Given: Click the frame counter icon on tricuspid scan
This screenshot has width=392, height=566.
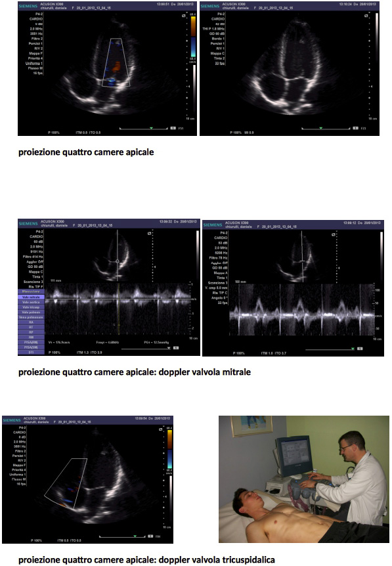Looking at the screenshot, I should pyautogui.click(x=150, y=536).
